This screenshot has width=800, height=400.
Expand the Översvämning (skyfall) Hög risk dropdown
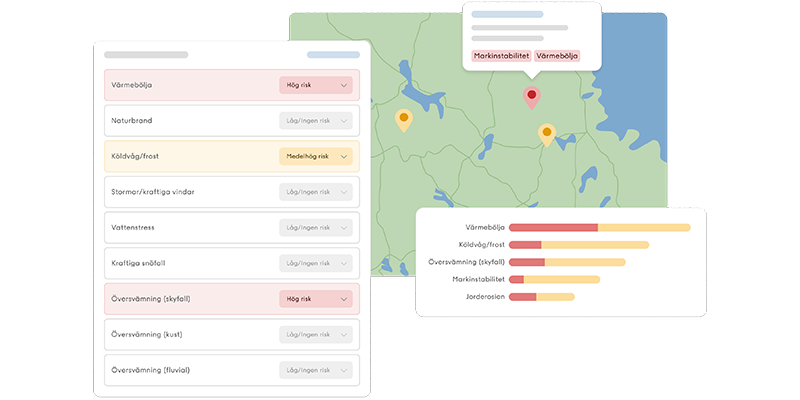[316, 299]
